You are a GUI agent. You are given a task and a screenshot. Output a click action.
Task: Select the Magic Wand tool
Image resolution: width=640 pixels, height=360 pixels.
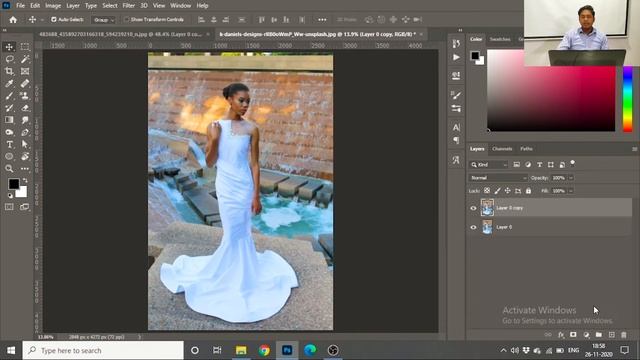25,59
